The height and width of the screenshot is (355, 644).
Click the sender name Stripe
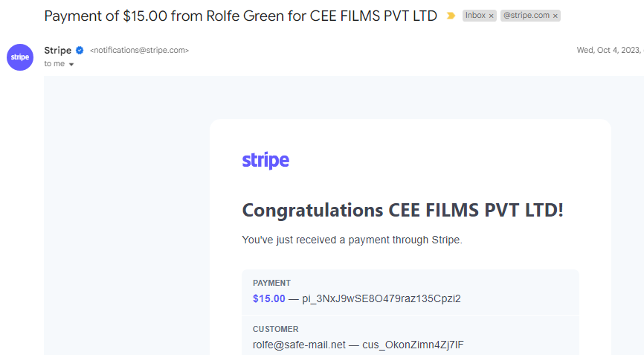coord(58,50)
